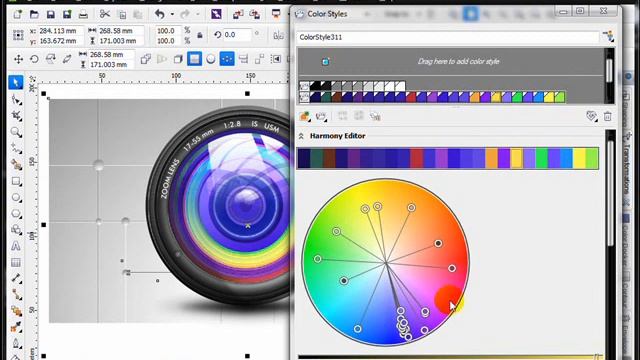Click the Harmony Editor vertical scrollbar
This screenshot has height=360, width=640.
[610, 194]
